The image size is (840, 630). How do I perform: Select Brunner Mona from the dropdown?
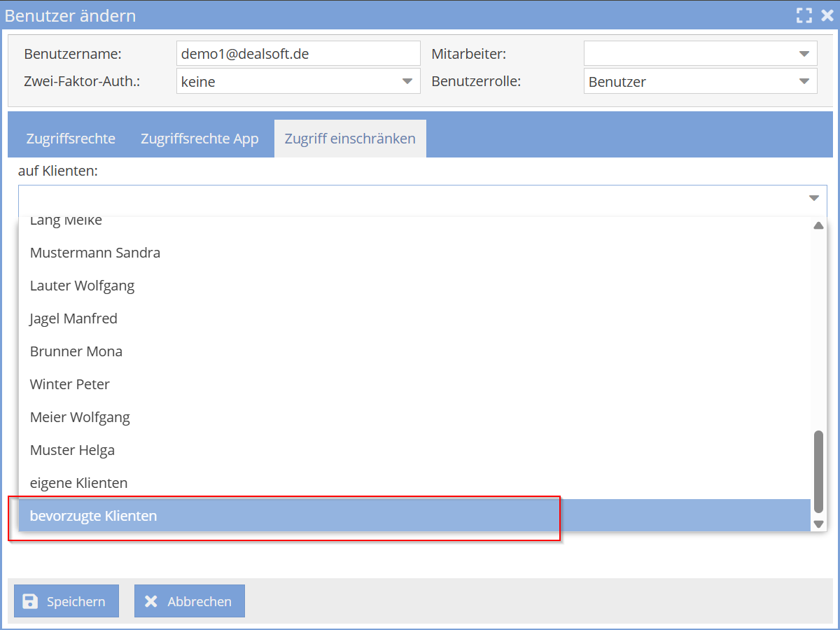(x=76, y=351)
